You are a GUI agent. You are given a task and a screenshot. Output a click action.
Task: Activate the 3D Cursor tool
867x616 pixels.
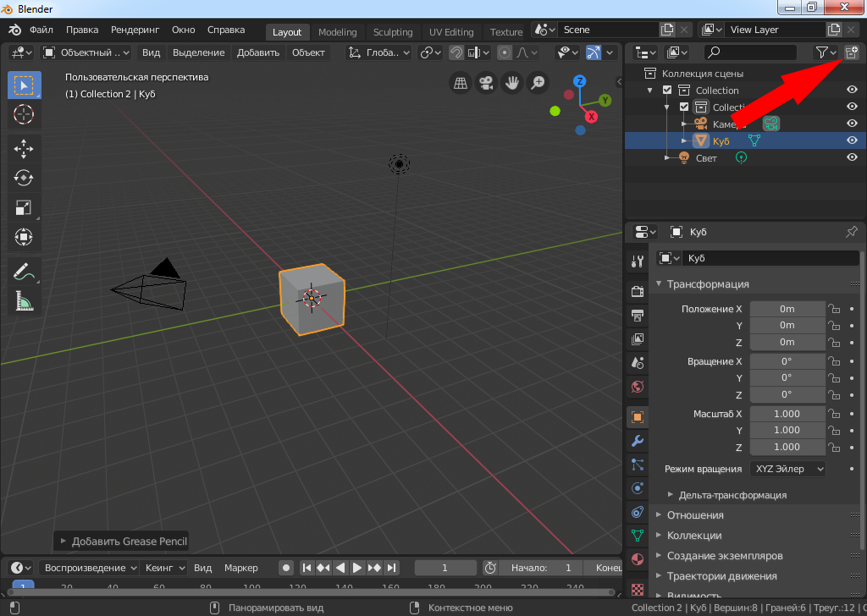click(x=24, y=113)
